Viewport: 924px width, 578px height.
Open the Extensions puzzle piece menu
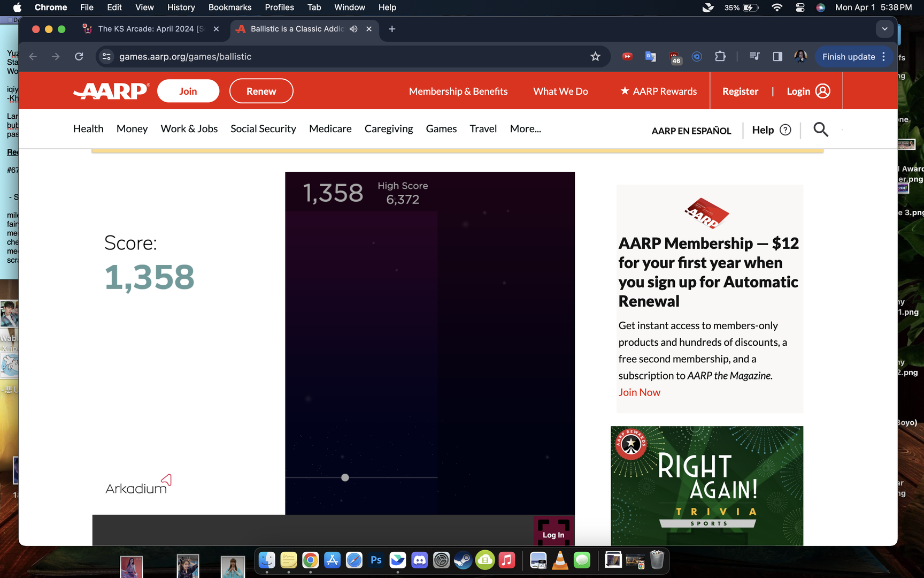(x=720, y=57)
